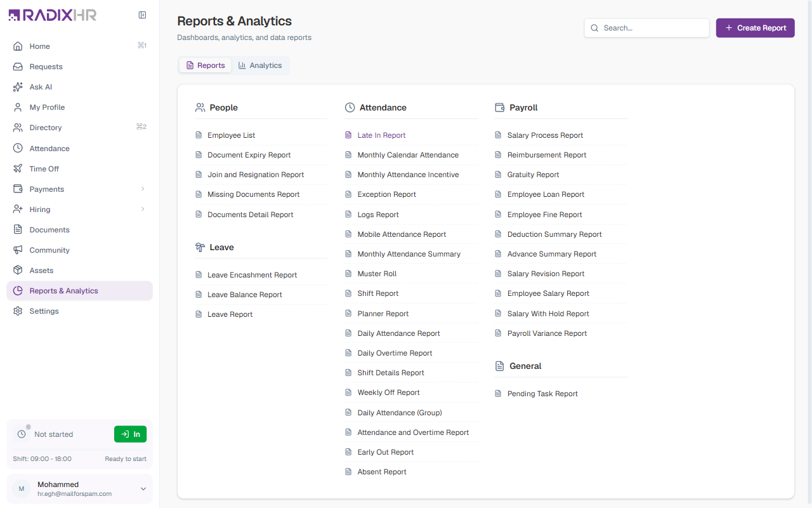Screen dimensions: 812x508
Task: Click the document icon beside Salary Process Report
Action: click(x=498, y=135)
